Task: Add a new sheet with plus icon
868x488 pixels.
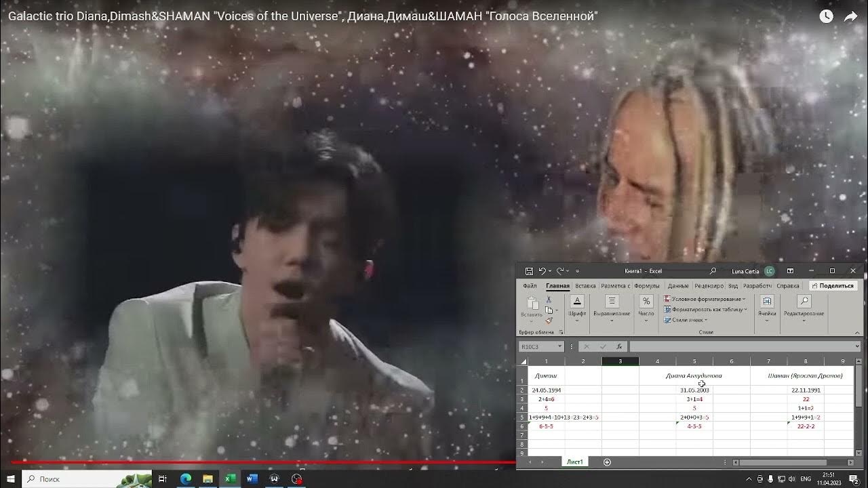Action: tap(607, 462)
